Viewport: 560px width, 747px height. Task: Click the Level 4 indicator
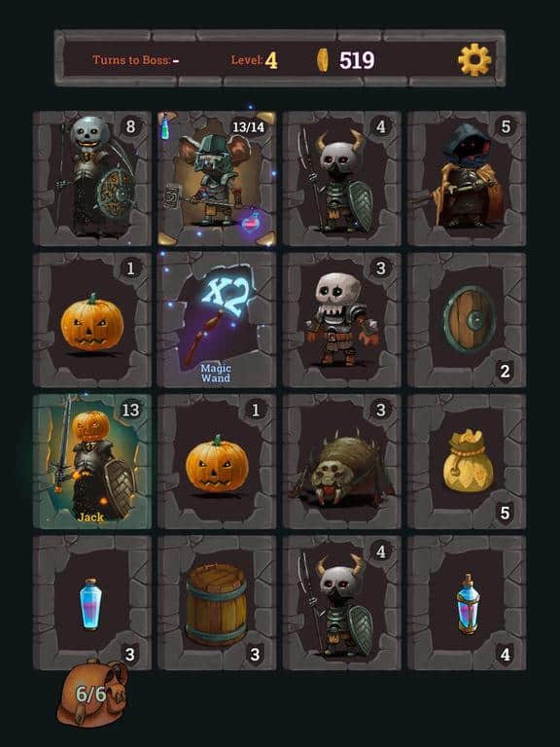(x=255, y=60)
